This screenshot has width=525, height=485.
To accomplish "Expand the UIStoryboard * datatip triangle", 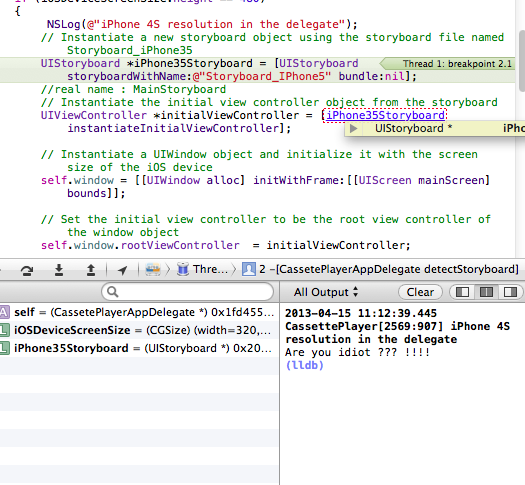I will pyautogui.click(x=353, y=129).
